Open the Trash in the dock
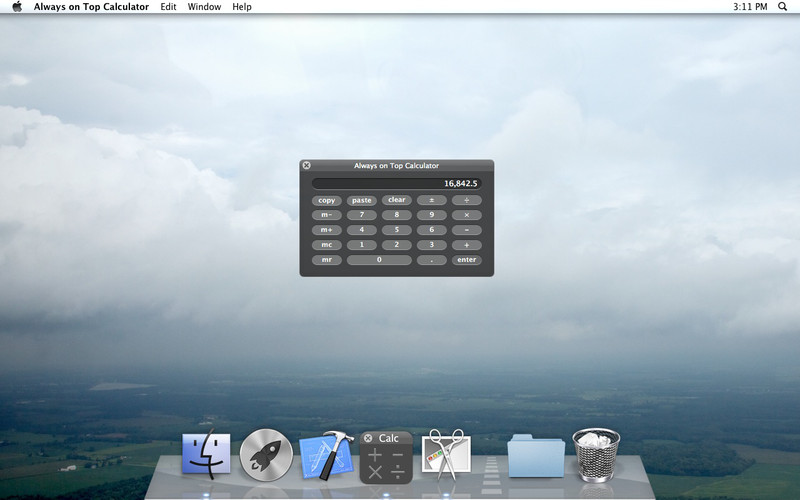 click(596, 455)
